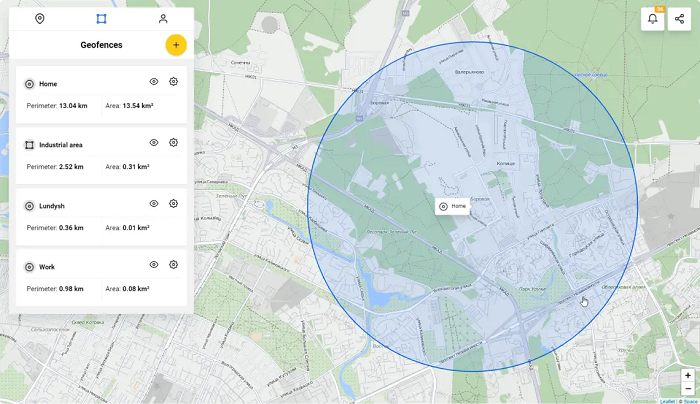Open settings gear for Work geofence

(x=173, y=265)
